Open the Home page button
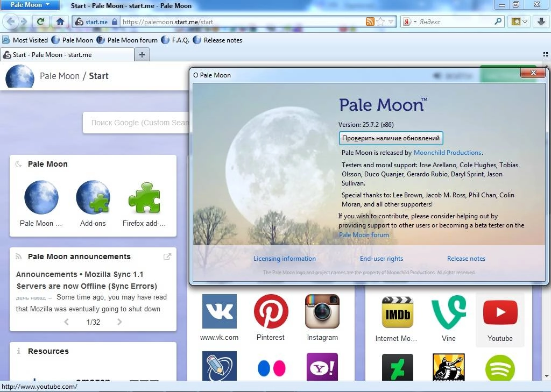The height and width of the screenshot is (392, 551). [60, 22]
